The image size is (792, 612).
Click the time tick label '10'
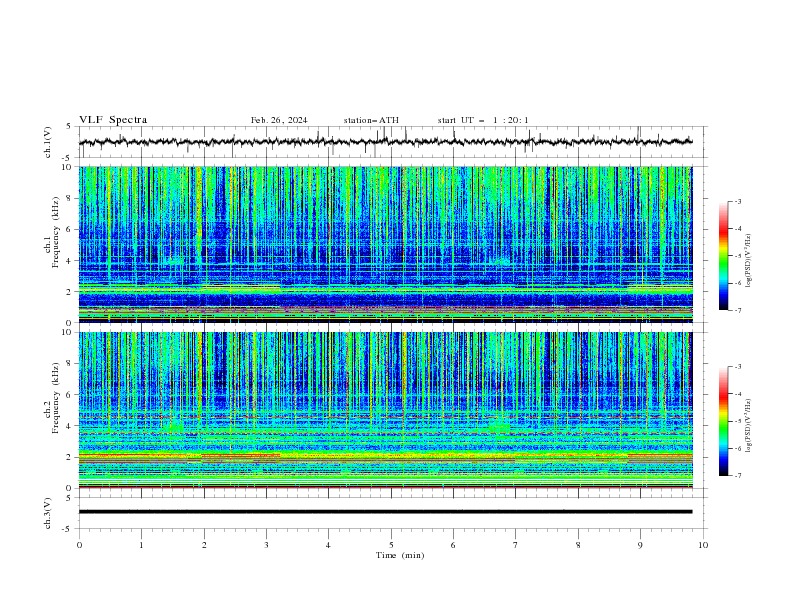(x=703, y=545)
